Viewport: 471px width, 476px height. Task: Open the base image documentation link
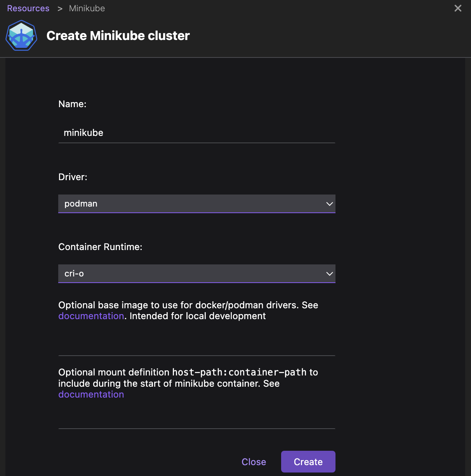point(91,316)
